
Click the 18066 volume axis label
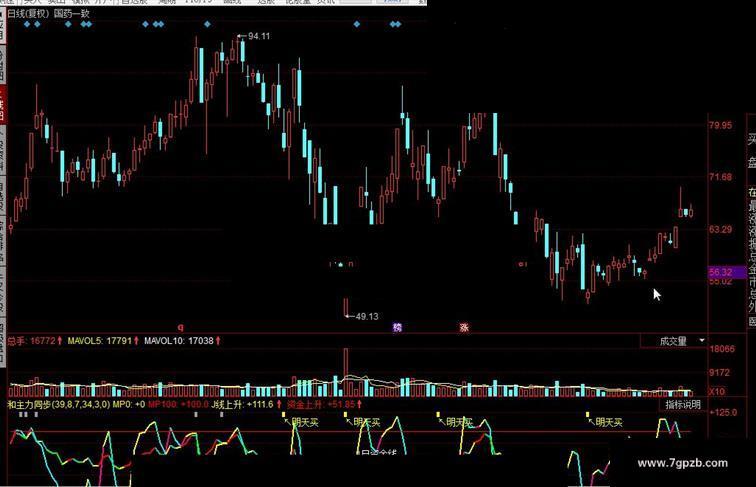(x=722, y=349)
